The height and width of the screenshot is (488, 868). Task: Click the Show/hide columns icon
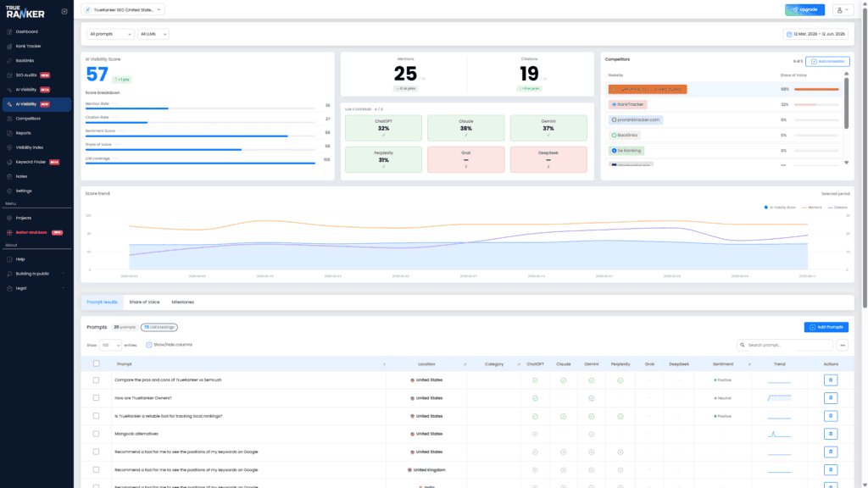pyautogui.click(x=149, y=345)
